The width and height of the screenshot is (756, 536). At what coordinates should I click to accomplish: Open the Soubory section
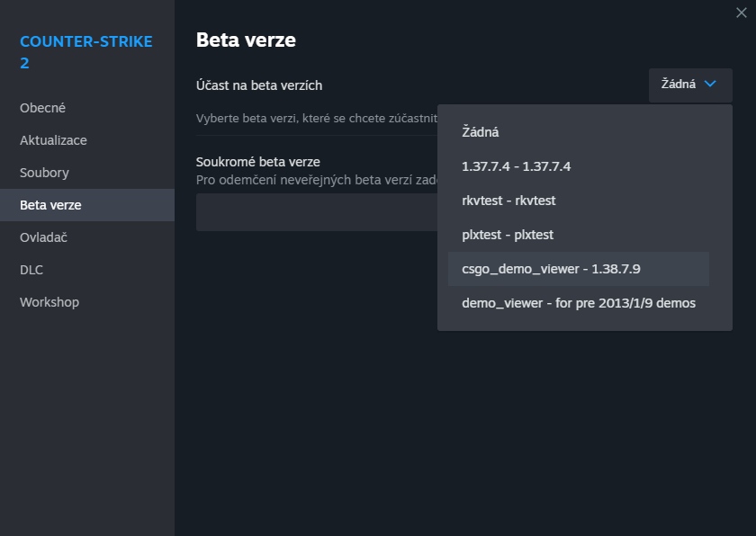[44, 172]
